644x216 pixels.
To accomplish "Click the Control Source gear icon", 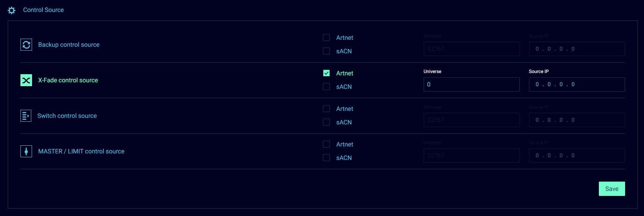I will coord(12,10).
